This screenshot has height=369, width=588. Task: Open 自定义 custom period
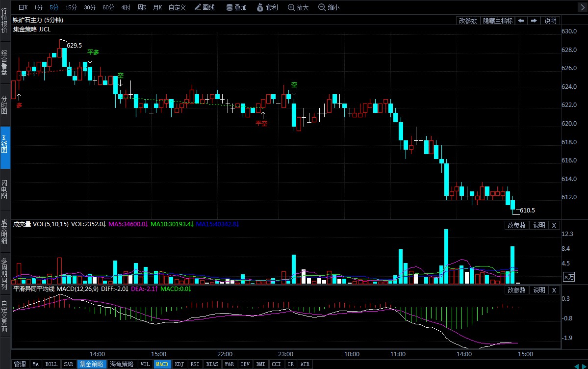click(x=178, y=7)
